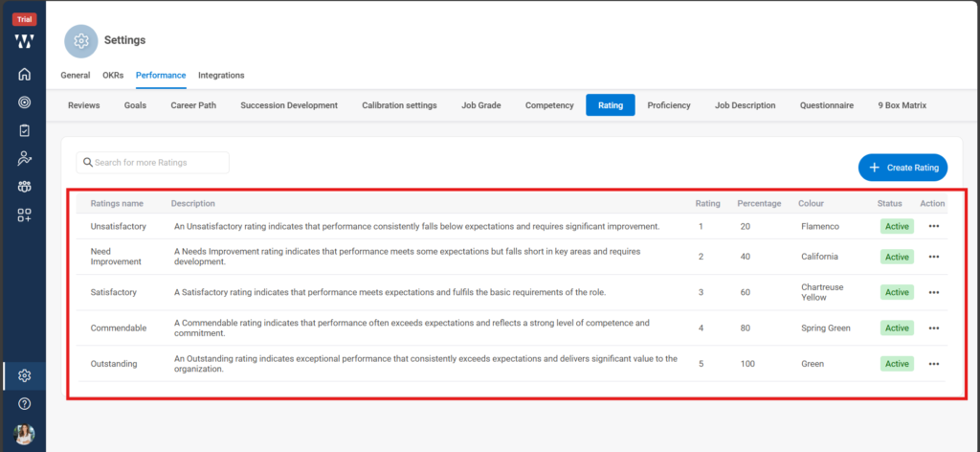
Task: Click the person growth chart sidebar icon
Action: [x=24, y=159]
